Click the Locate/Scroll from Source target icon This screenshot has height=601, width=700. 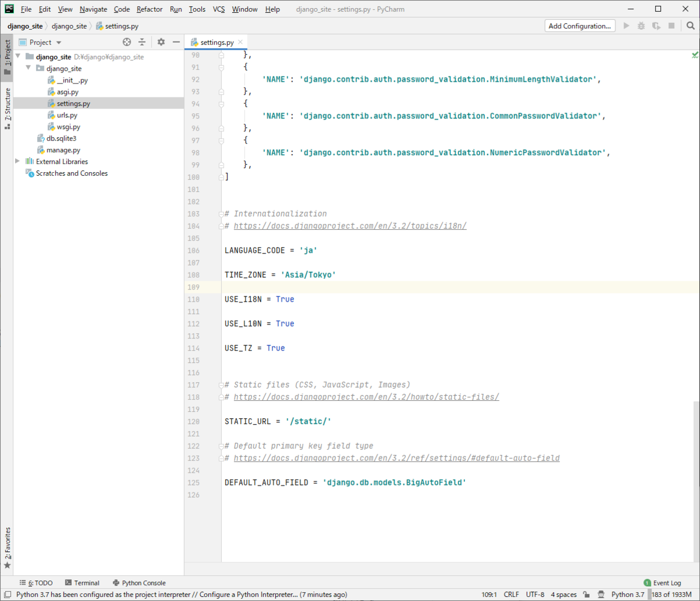click(x=127, y=42)
